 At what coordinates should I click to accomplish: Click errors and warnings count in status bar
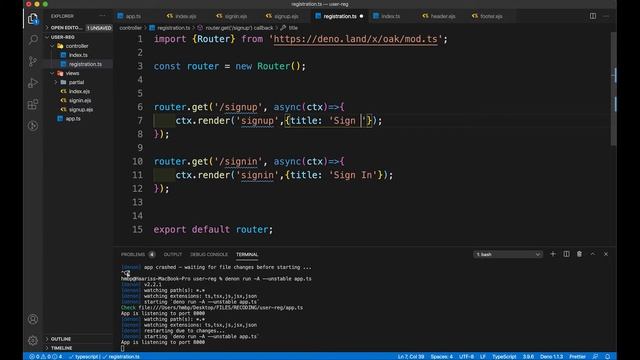46,356
